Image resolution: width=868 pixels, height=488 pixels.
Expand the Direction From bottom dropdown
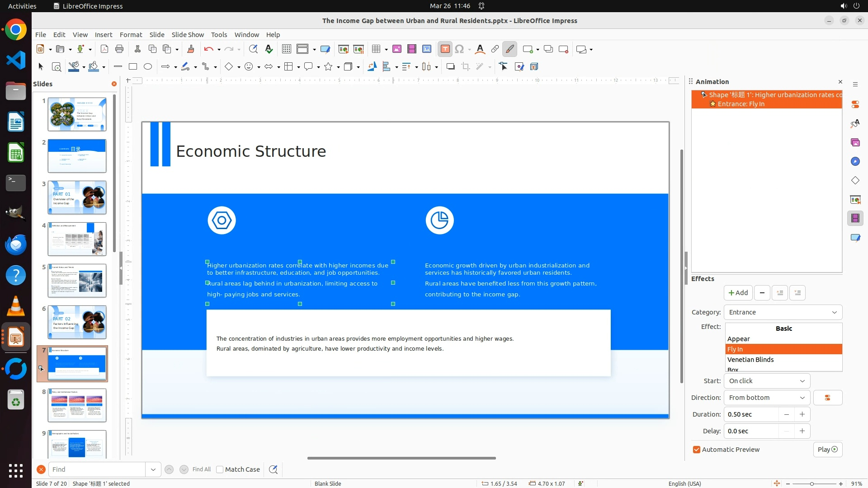coord(767,398)
